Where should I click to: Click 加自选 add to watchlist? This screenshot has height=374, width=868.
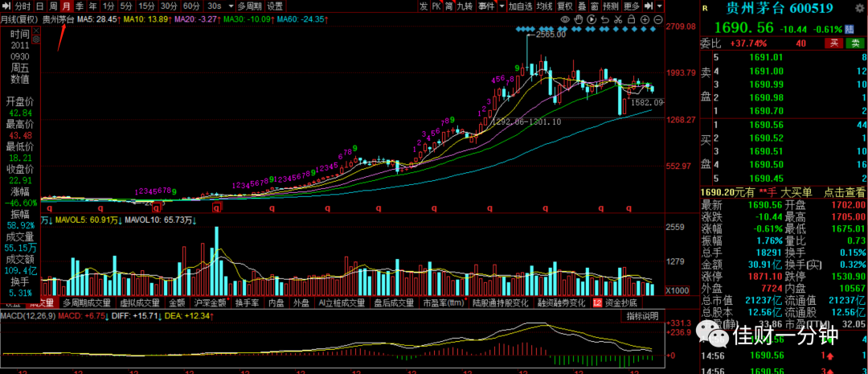click(520, 6)
